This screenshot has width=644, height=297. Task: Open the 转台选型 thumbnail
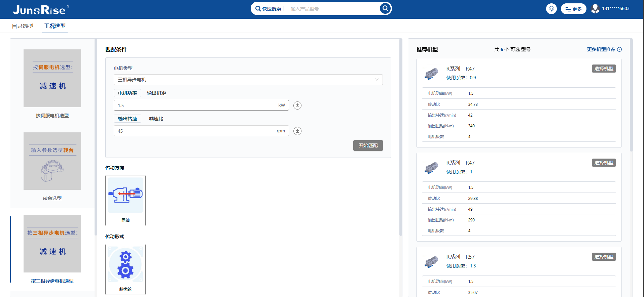click(52, 161)
